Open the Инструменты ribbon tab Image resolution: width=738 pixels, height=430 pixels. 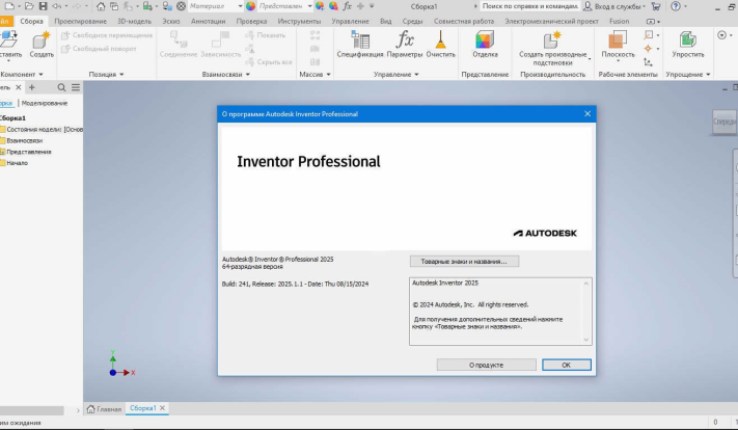click(x=299, y=21)
